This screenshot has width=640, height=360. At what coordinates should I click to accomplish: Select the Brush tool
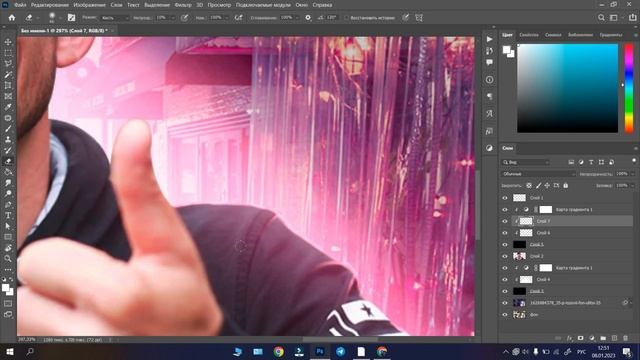pos(8,129)
